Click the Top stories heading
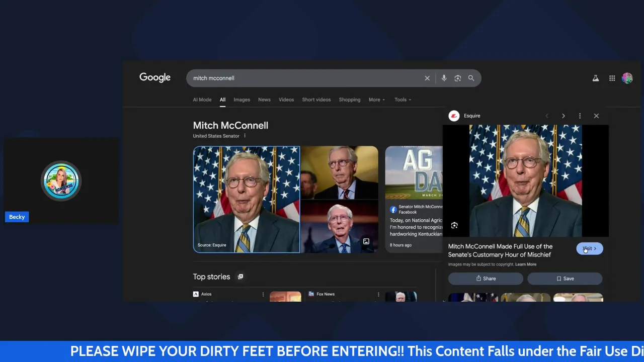This screenshot has height=362, width=644. pos(211,277)
